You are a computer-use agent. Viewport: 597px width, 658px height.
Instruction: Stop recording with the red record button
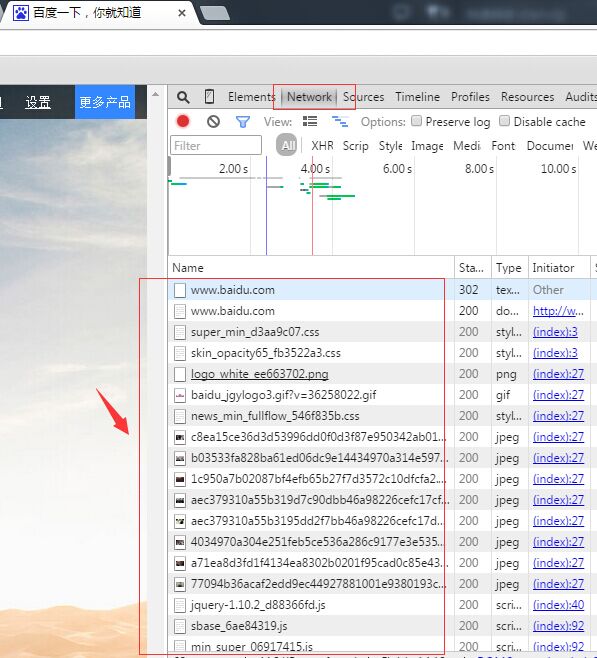pyautogui.click(x=183, y=121)
